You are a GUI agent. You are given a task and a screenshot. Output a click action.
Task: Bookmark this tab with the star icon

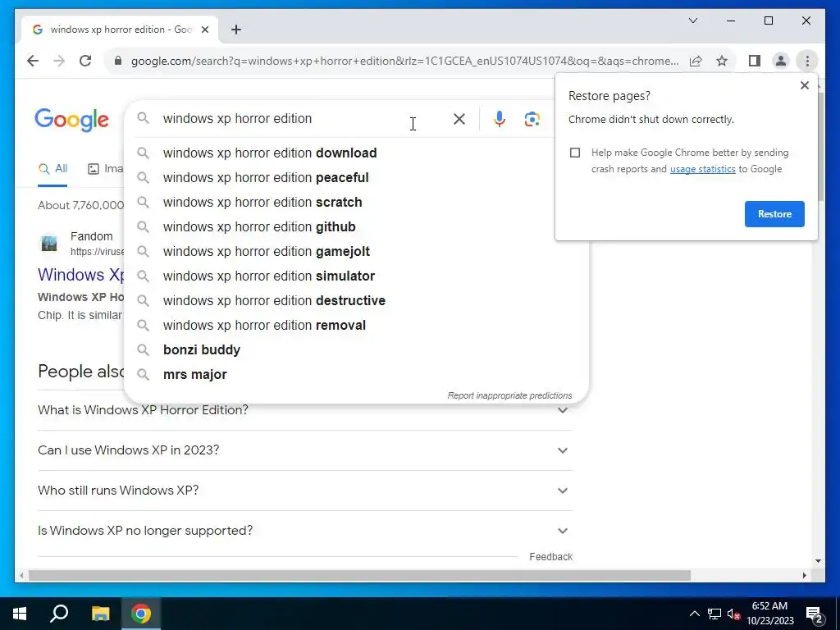click(x=722, y=61)
